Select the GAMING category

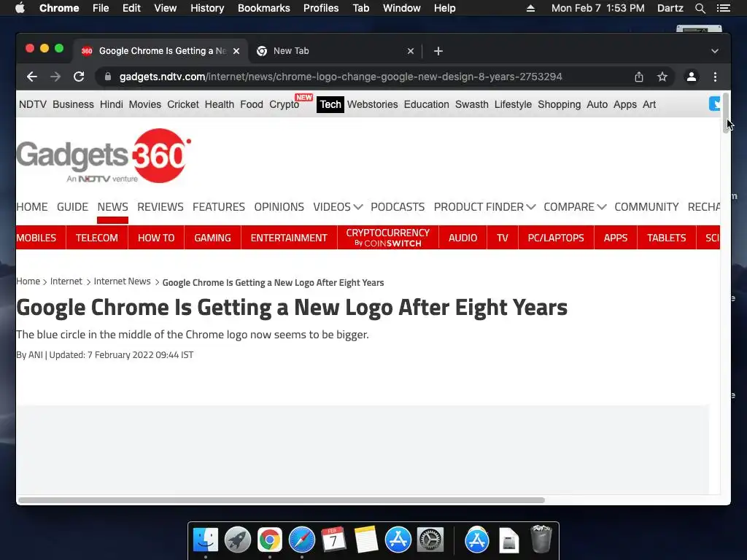[212, 238]
